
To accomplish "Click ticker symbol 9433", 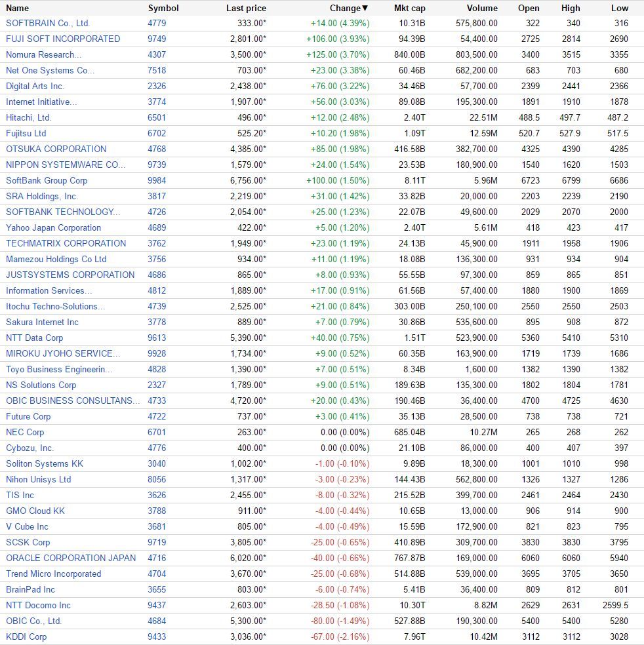I will pyautogui.click(x=157, y=636).
